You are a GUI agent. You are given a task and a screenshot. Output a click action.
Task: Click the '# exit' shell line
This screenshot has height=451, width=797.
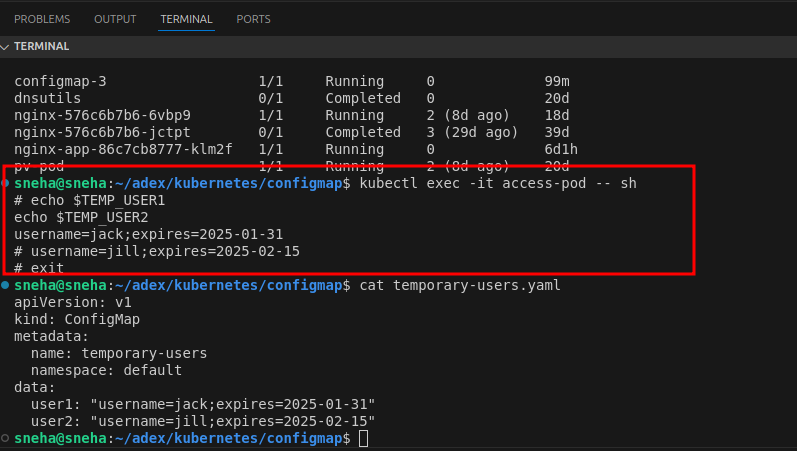click(39, 268)
